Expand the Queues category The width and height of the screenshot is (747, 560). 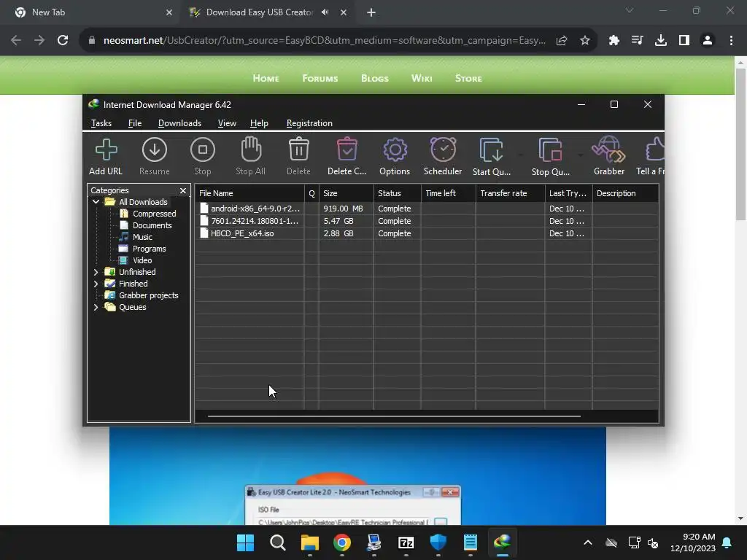[x=96, y=307]
